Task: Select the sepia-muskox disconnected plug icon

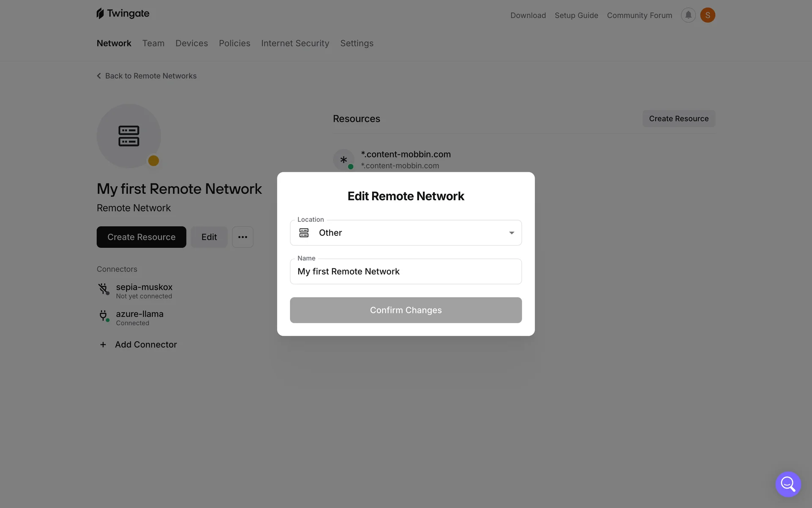Action: click(x=104, y=289)
